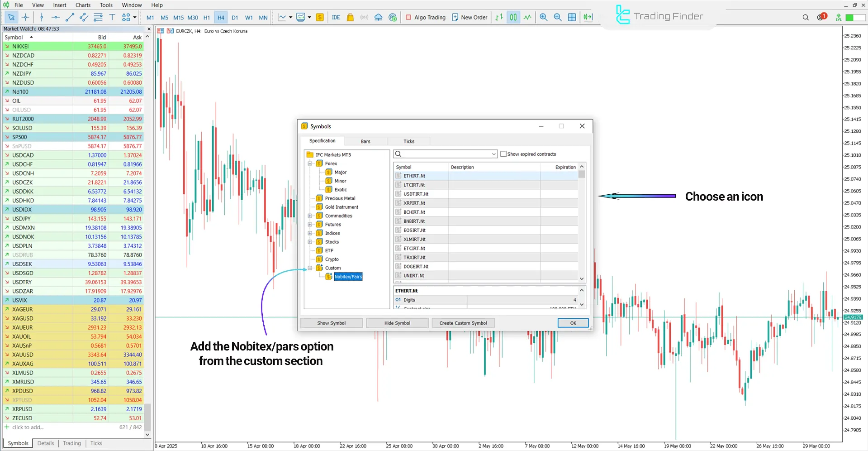Expand the Commodities tree node
This screenshot has width=868, height=451.
click(309, 216)
